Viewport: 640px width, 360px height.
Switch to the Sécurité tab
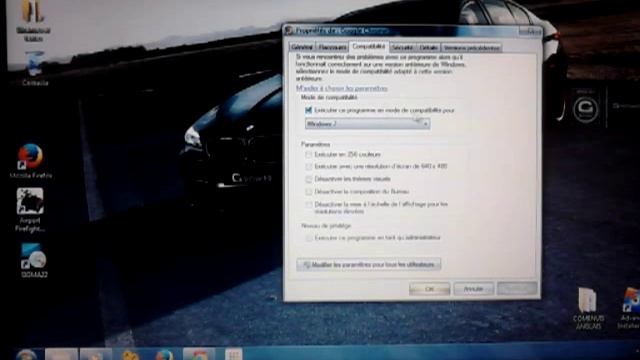(x=402, y=48)
